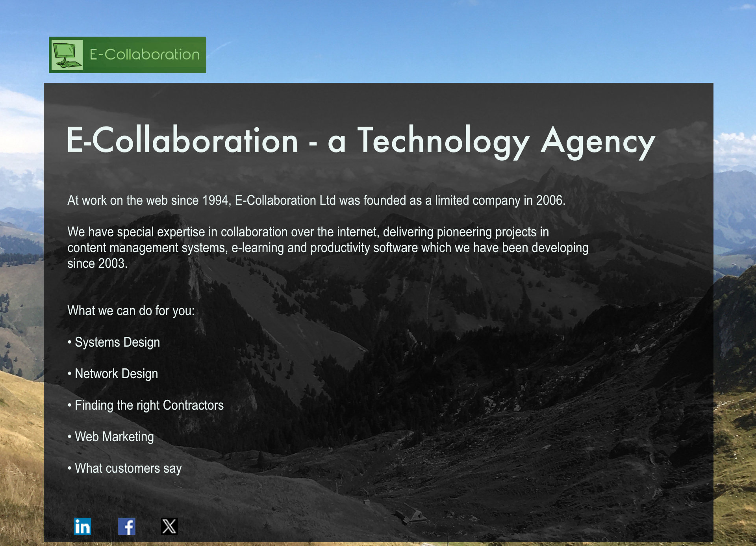
Task: Click the main Technology Agency heading
Action: tap(360, 141)
